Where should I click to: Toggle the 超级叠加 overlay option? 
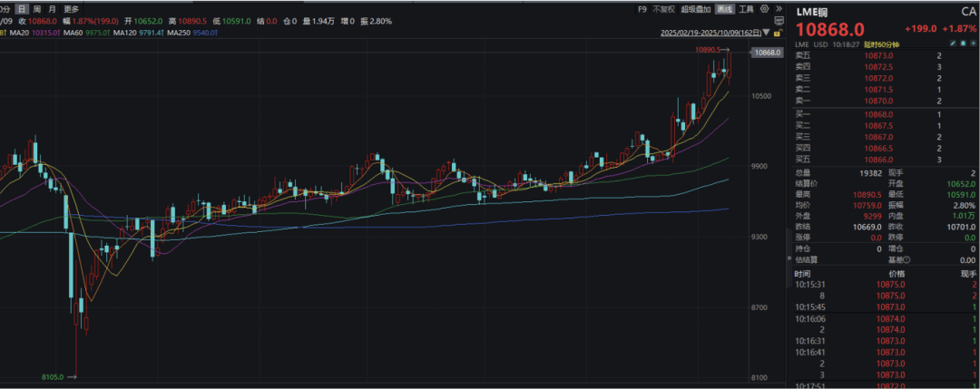(696, 9)
